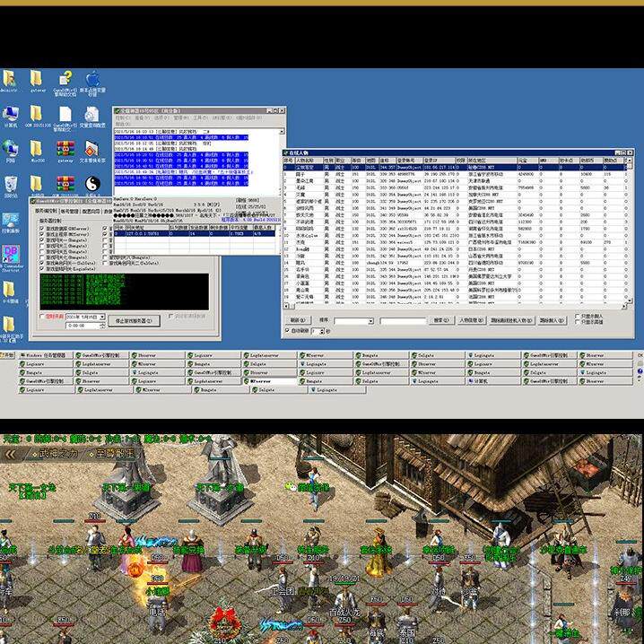Select the row with region 天津市联通
Screen dimensions: 644x644
[x=455, y=180]
